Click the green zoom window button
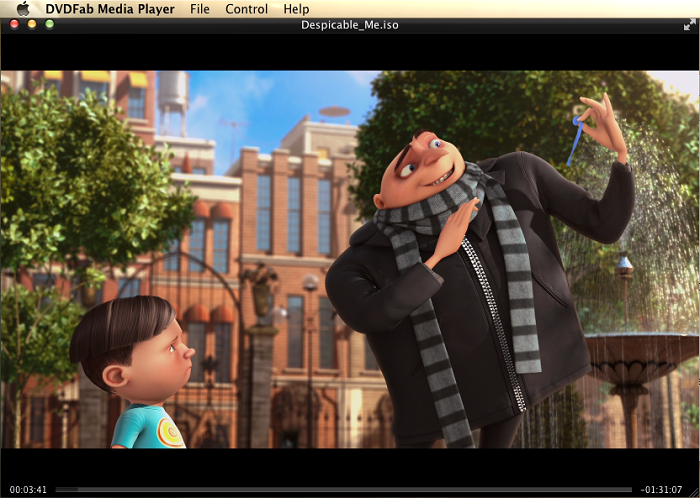 pyautogui.click(x=50, y=24)
